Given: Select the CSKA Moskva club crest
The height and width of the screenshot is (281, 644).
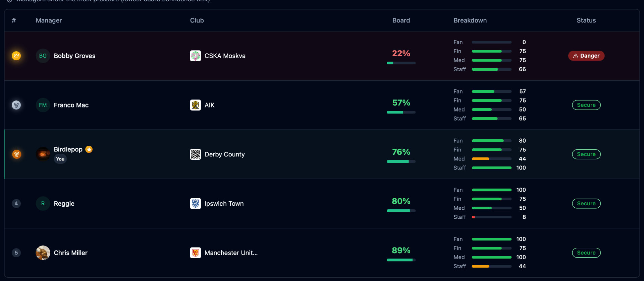Looking at the screenshot, I should click(x=196, y=56).
